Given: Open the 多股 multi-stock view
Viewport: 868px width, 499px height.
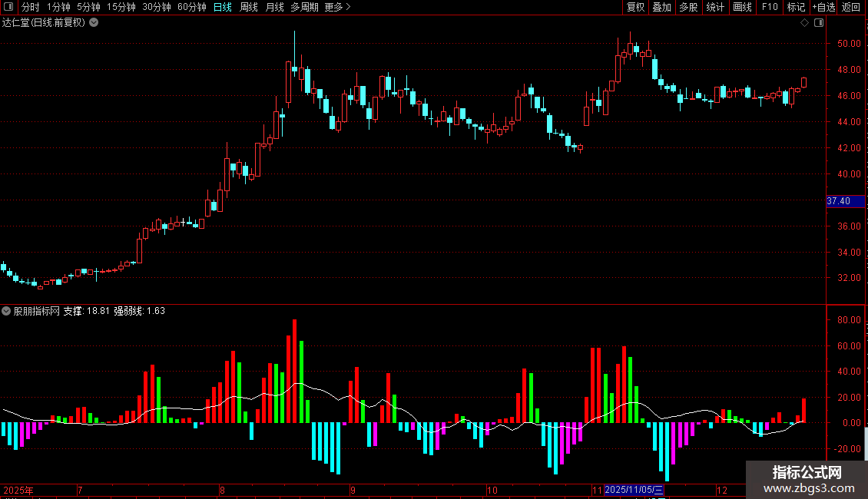Looking at the screenshot, I should click(x=688, y=7).
